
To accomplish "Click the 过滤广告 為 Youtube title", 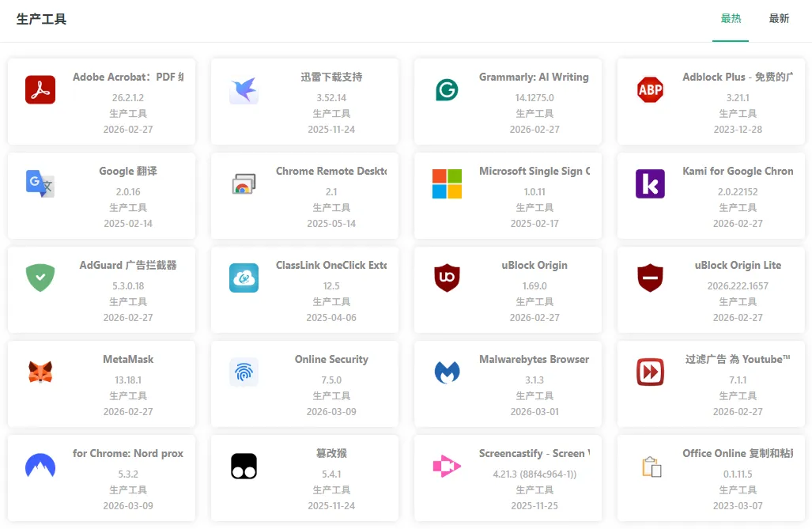I will click(738, 359).
